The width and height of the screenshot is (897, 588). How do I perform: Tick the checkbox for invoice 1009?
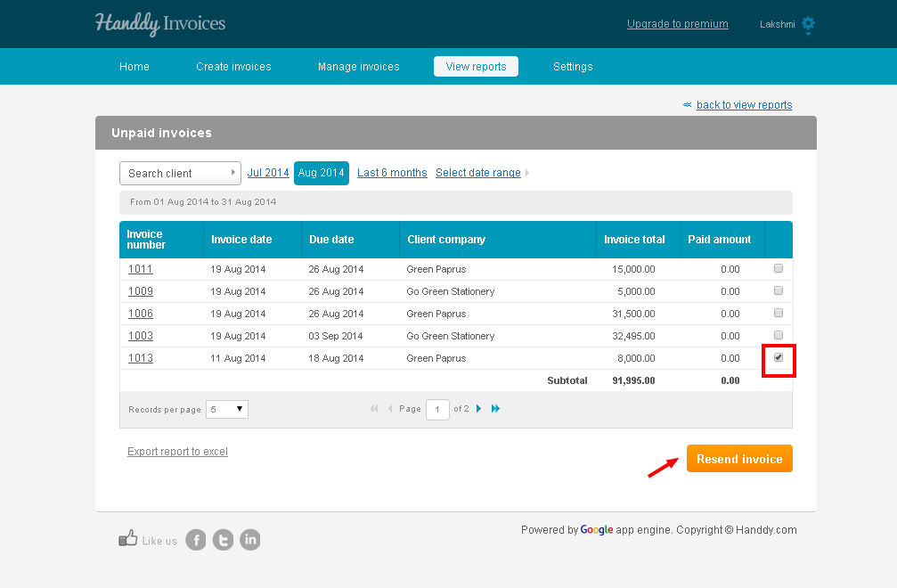point(779,290)
